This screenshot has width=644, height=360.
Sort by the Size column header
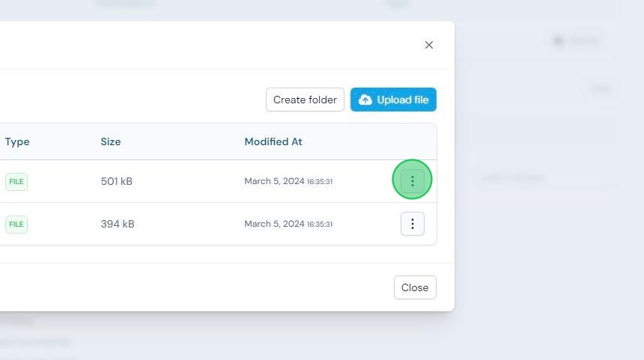pyautogui.click(x=111, y=141)
